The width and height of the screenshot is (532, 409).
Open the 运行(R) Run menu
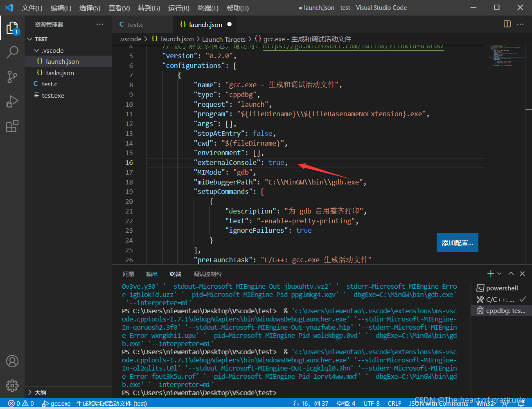179,8
